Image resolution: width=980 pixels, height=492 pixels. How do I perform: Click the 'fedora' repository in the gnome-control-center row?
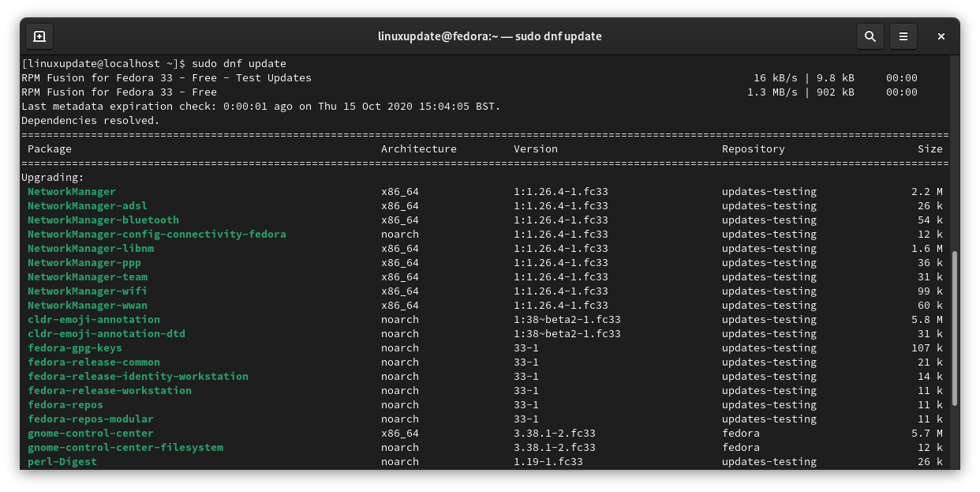coord(741,433)
